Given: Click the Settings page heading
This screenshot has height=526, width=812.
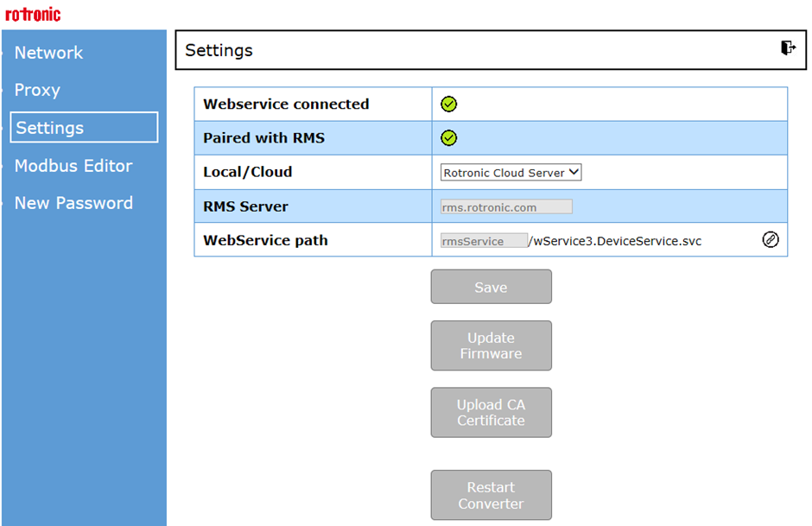Looking at the screenshot, I should click(219, 50).
